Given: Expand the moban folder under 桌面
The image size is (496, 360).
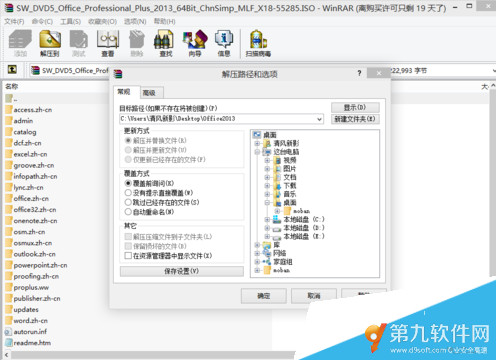Looking at the screenshot, I should [x=277, y=211].
